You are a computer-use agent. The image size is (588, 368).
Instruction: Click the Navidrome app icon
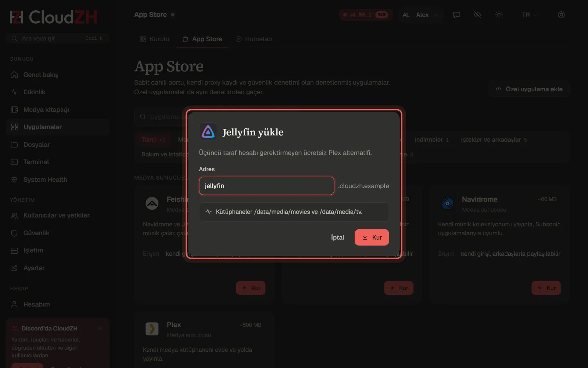click(x=447, y=203)
